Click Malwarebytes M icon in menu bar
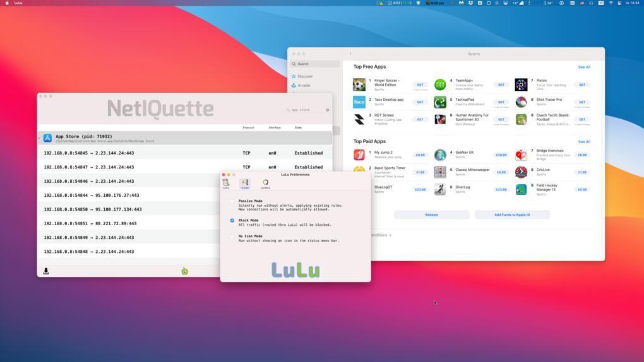 tap(462, 3)
